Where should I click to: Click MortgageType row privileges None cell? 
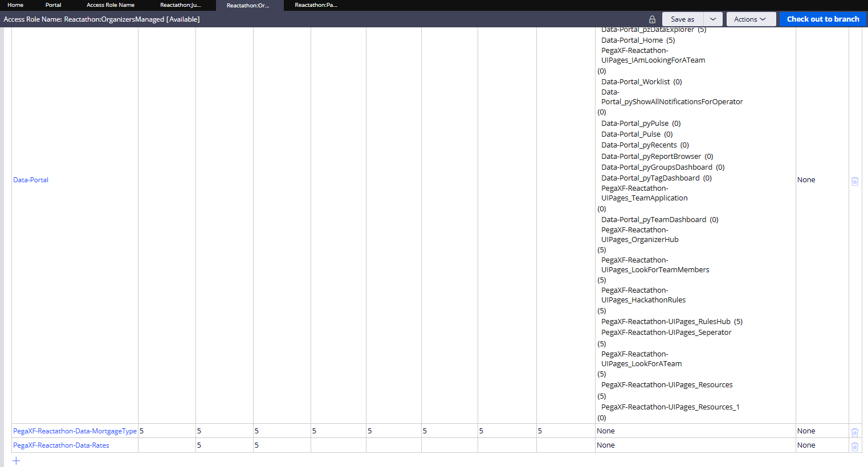tap(606, 431)
